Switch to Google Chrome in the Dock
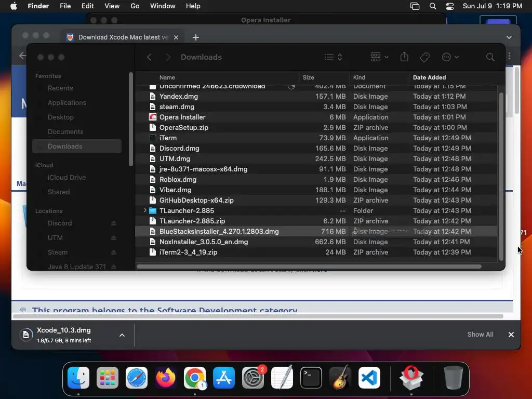532x399 pixels. click(x=195, y=378)
